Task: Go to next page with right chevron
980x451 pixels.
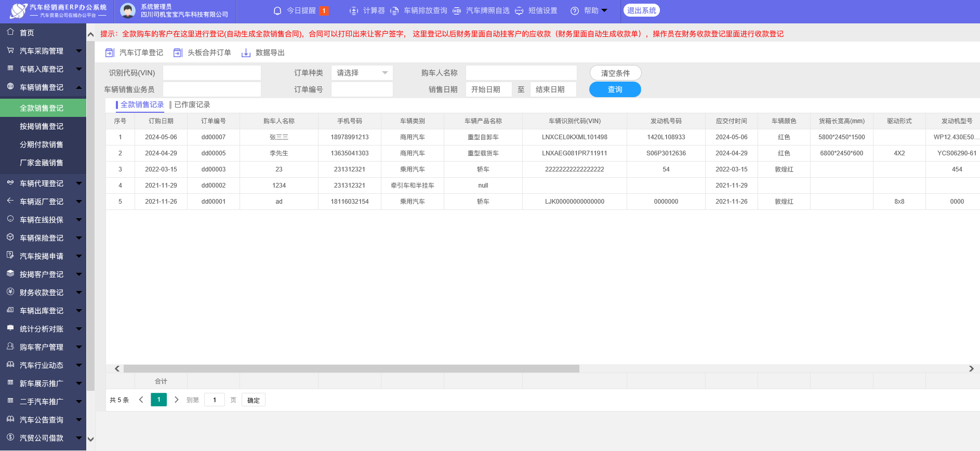Action: 177,400
